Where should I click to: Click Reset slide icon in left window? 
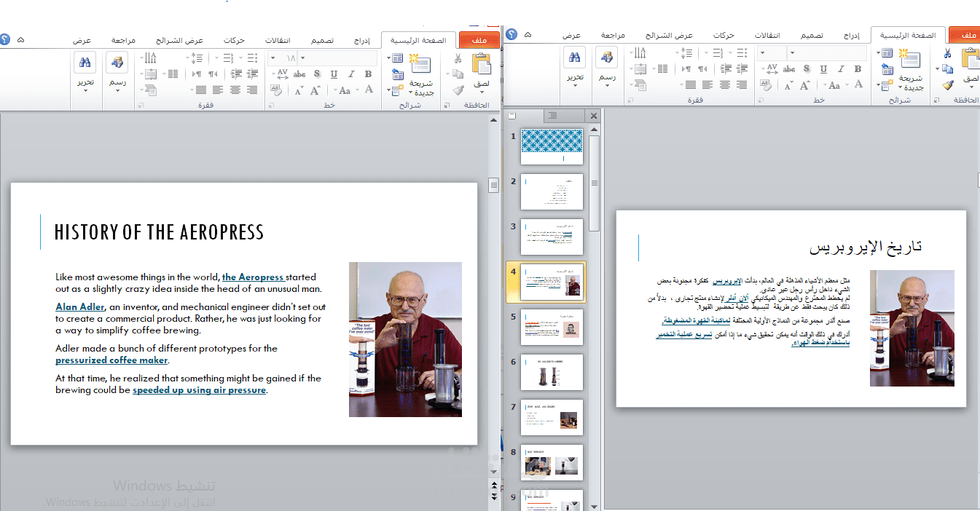point(397,74)
